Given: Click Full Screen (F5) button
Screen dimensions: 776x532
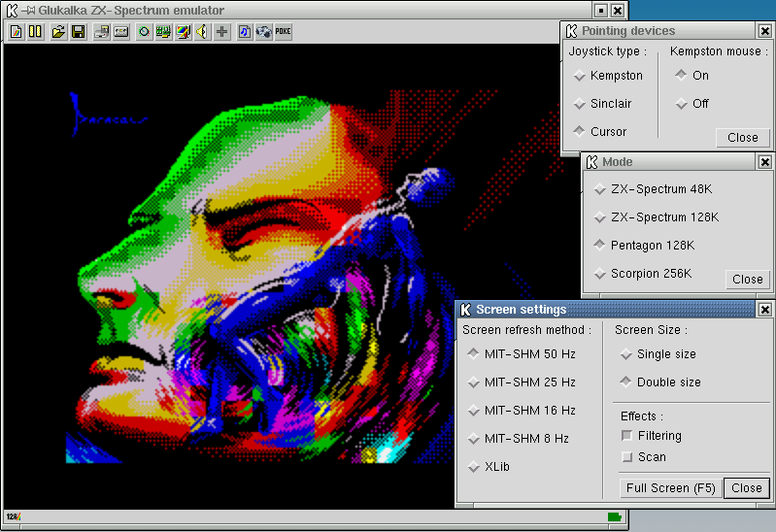Looking at the screenshot, I should (x=670, y=488).
